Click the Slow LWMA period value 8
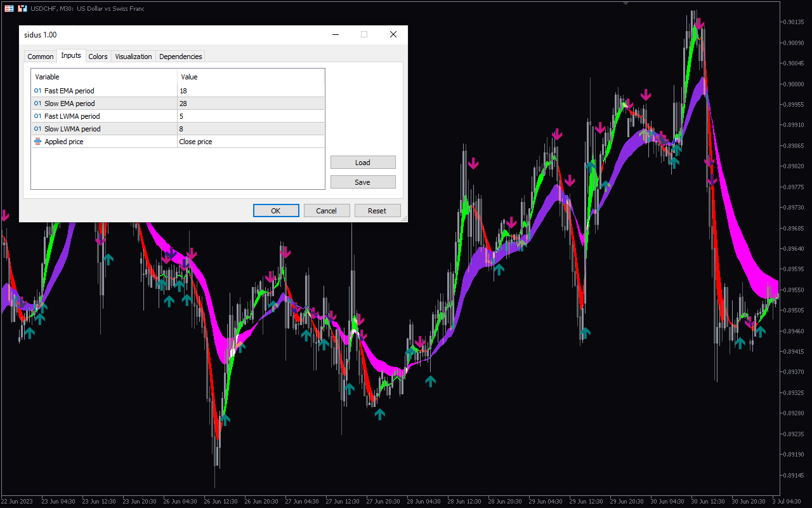 [x=251, y=129]
